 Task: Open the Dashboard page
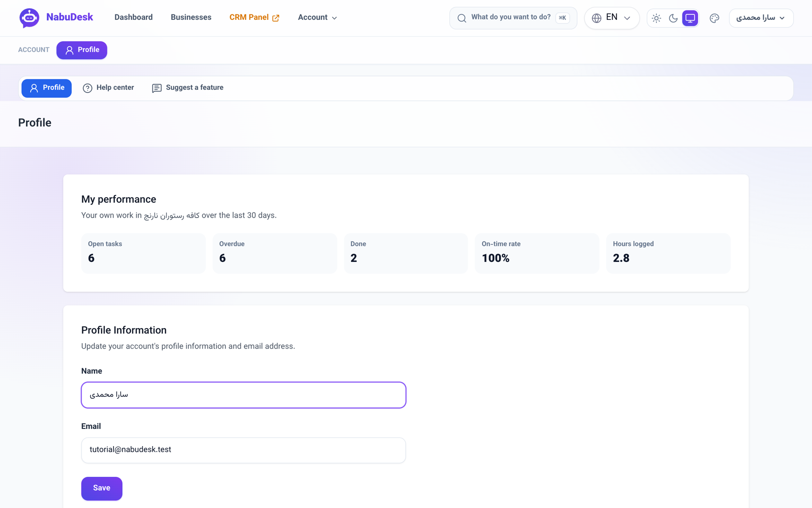pyautogui.click(x=134, y=18)
